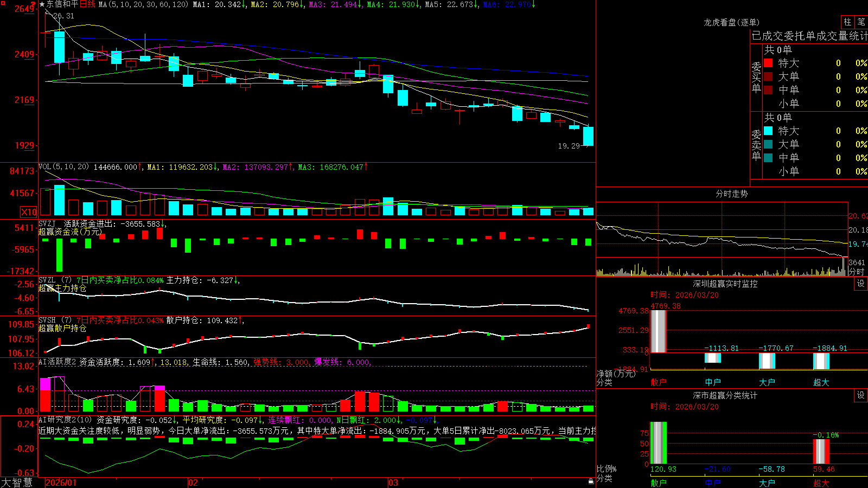
Task: Click the SVZL (7) indicator label
Action: [x=55, y=280]
